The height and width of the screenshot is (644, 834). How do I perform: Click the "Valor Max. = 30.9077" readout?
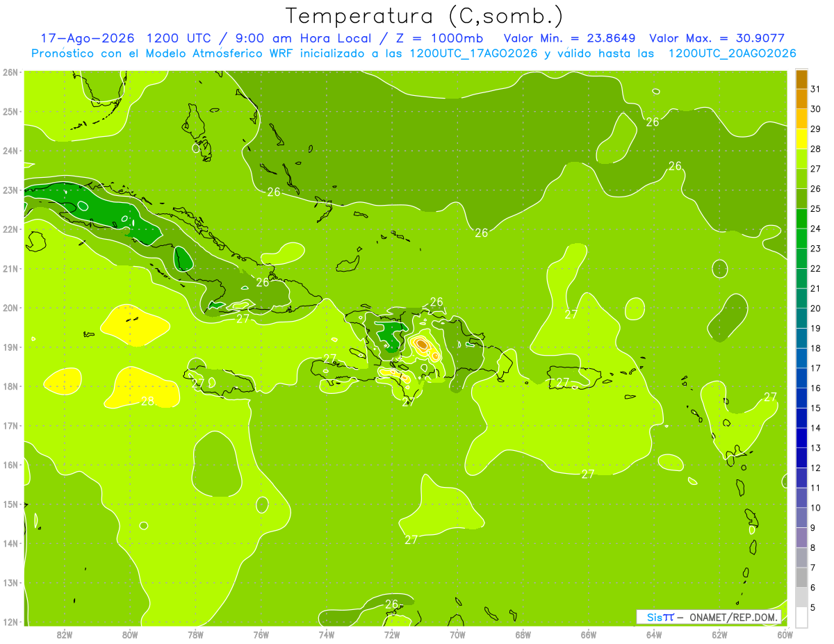pos(717,38)
